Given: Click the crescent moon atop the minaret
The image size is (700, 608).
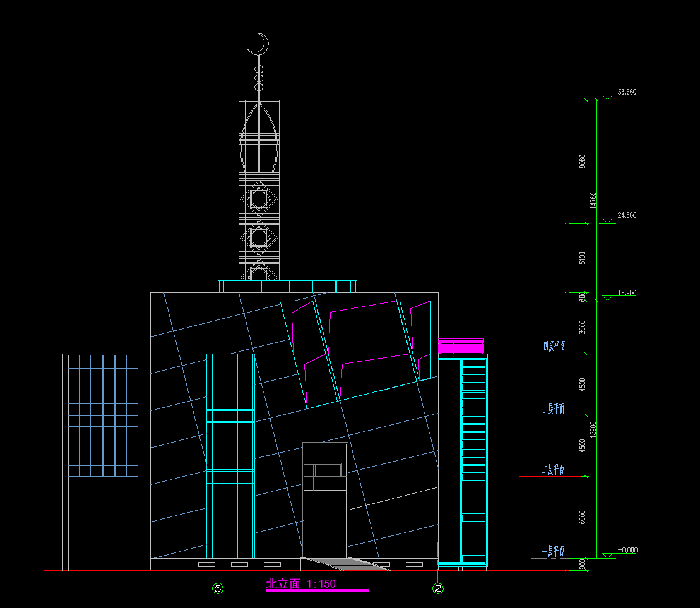Looking at the screenshot, I should 258,45.
